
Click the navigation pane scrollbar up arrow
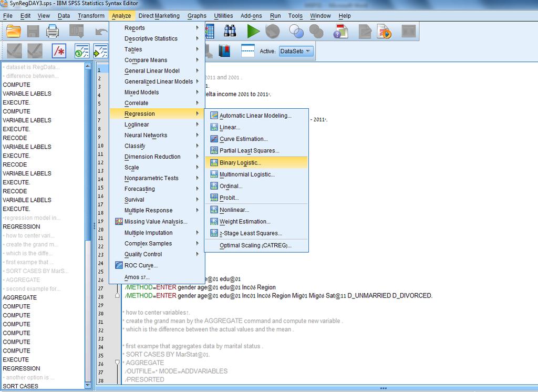pyautogui.click(x=88, y=66)
